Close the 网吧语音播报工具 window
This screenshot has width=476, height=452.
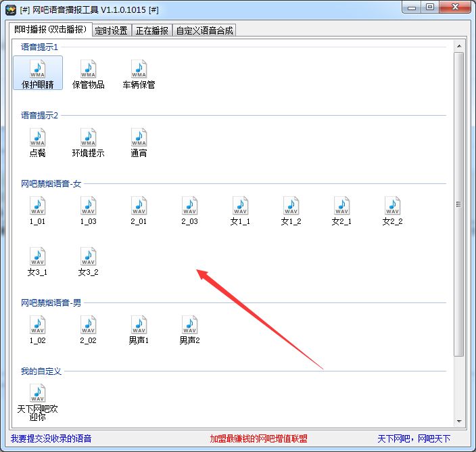pos(455,7)
